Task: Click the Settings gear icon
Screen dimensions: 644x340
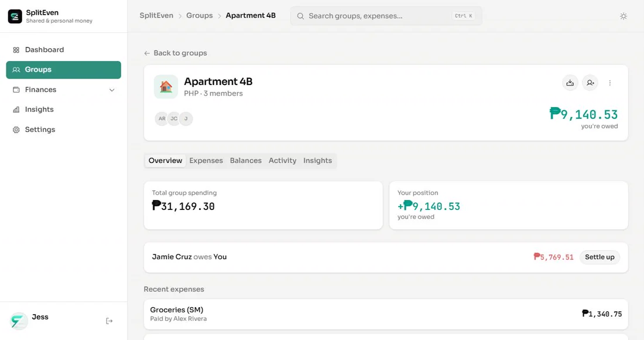Action: click(16, 130)
